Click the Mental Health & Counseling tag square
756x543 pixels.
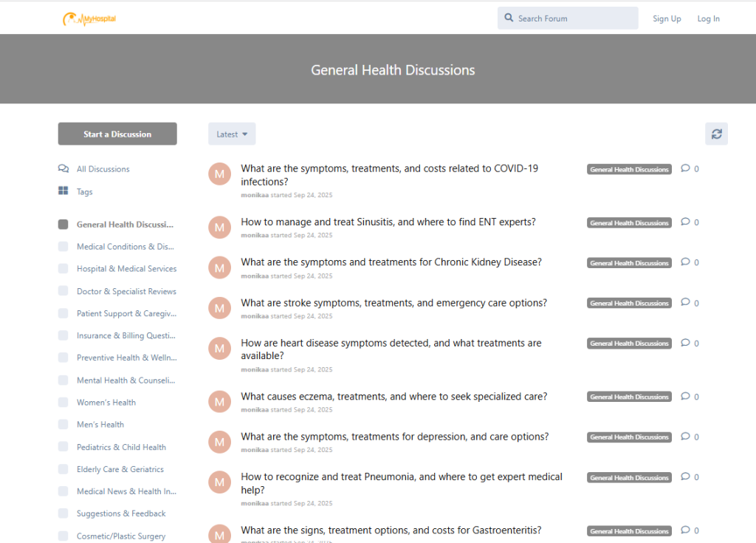63,380
